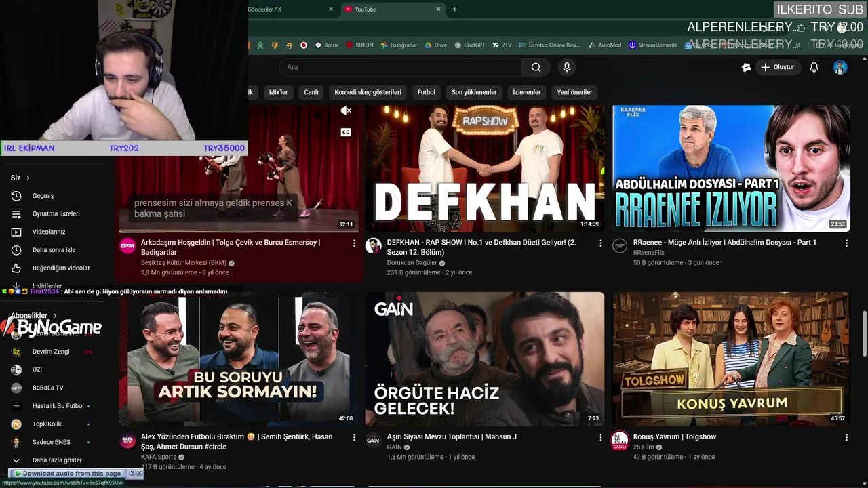Open the StreamElements bookmark

[x=652, y=45]
